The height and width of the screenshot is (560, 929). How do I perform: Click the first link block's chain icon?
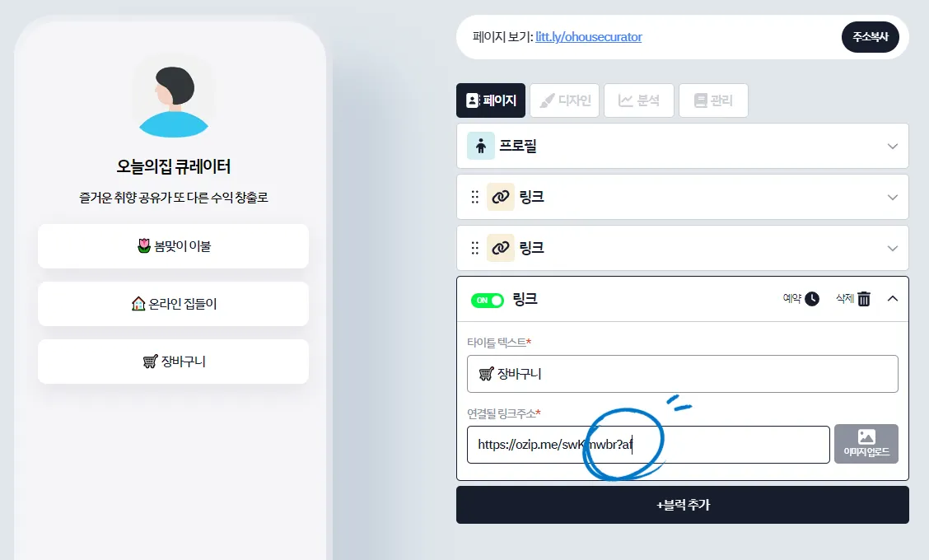(x=501, y=197)
